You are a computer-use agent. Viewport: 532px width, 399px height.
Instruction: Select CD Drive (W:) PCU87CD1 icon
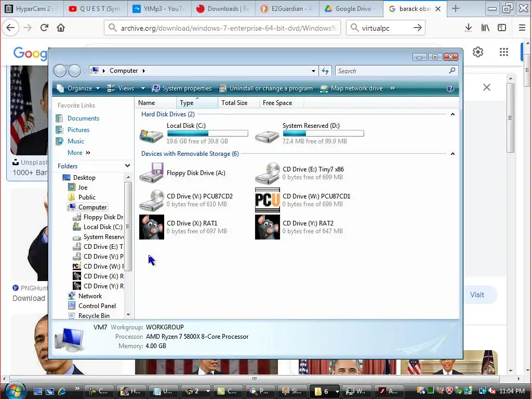(268, 200)
